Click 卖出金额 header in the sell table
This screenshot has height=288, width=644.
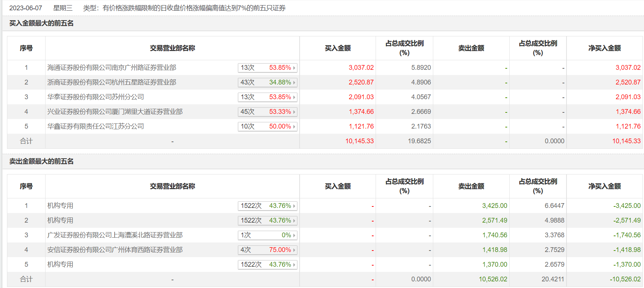point(471,186)
